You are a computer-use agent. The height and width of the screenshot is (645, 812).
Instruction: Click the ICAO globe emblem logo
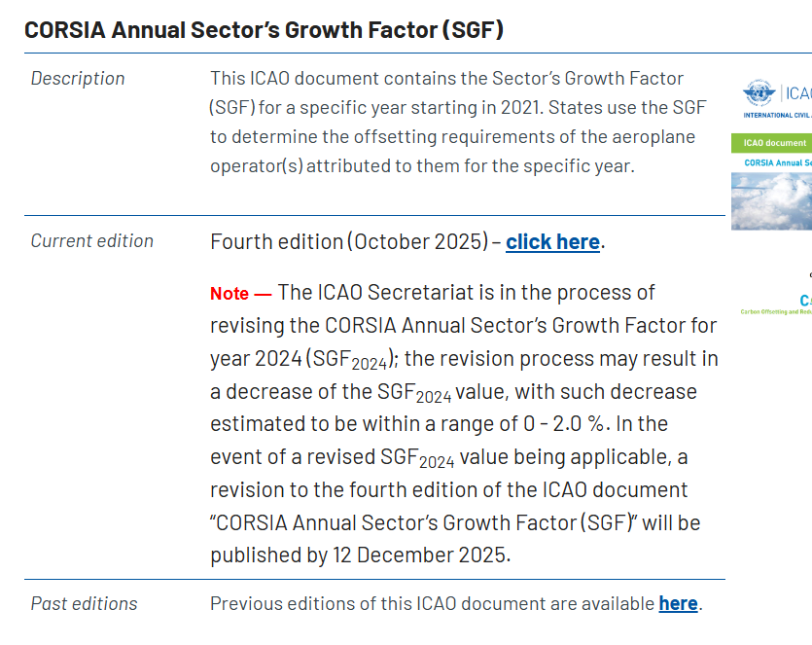point(758,93)
